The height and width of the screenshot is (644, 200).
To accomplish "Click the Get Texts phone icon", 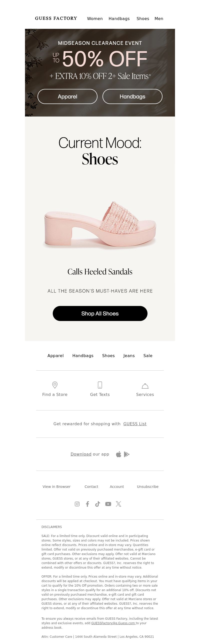I will coord(100,385).
